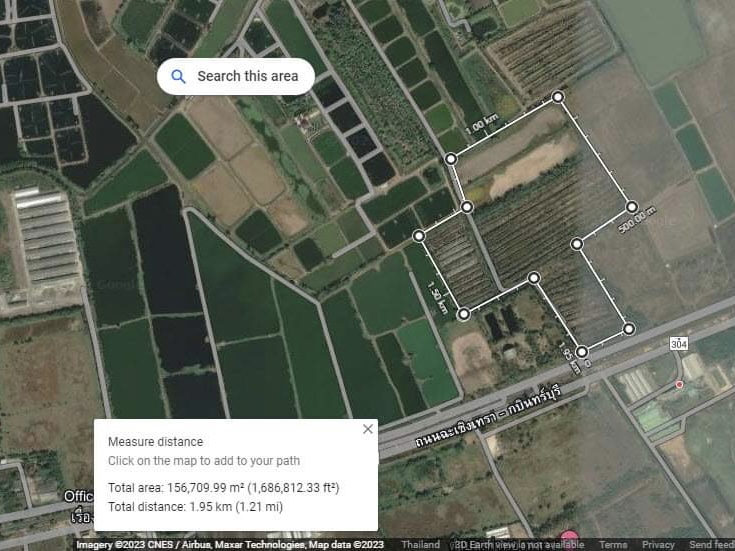Click the westernmost measurement point on polygon

click(419, 236)
